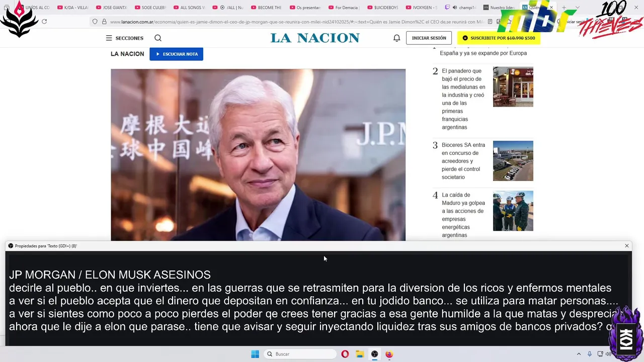
Task: Open the notifications bell icon
Action: (396, 38)
